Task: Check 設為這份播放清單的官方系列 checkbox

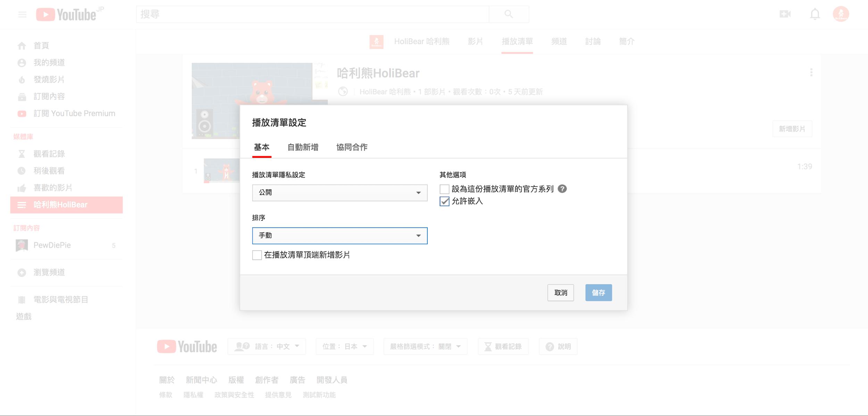Action: pos(444,189)
